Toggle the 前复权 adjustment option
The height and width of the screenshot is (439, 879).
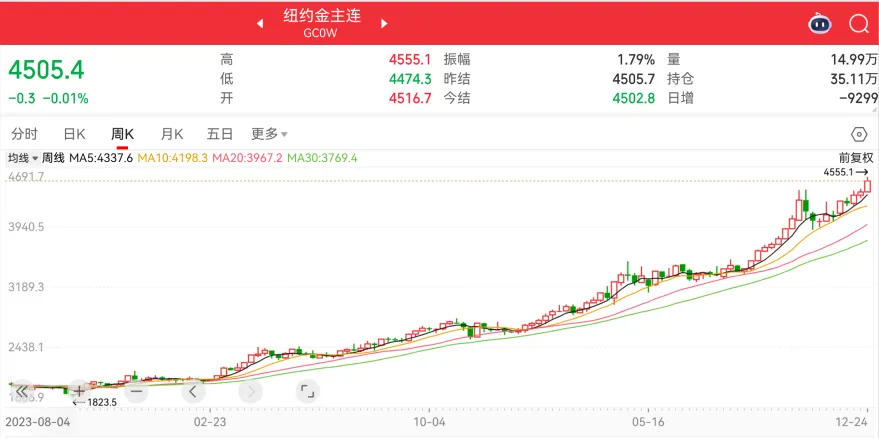856,157
